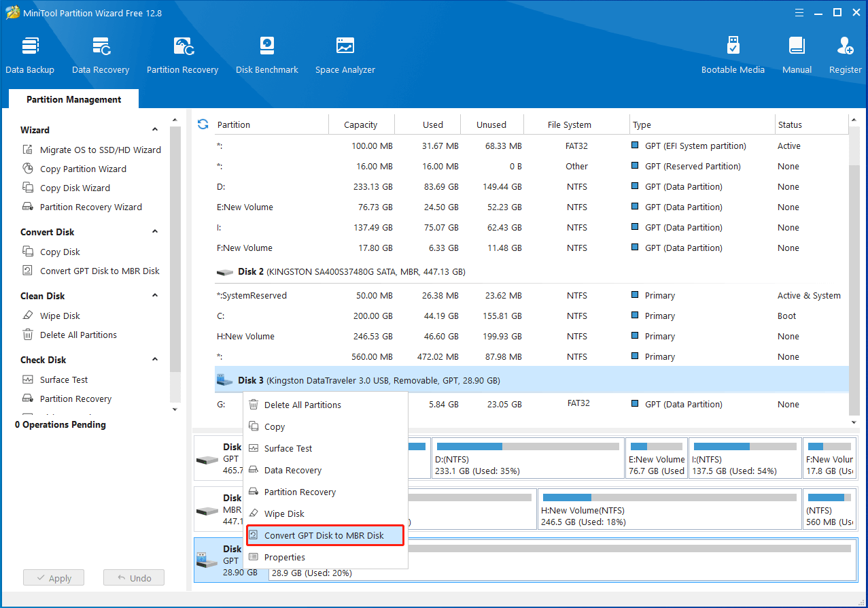Sort by File System column header
Screen dimensions: 868x608
(x=576, y=124)
